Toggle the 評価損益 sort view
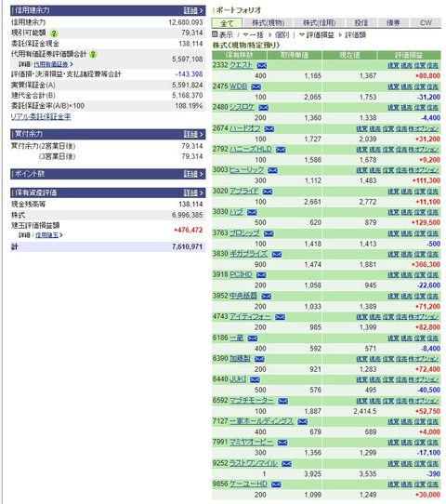Screen dimensions: 446x504 (x=317, y=34)
